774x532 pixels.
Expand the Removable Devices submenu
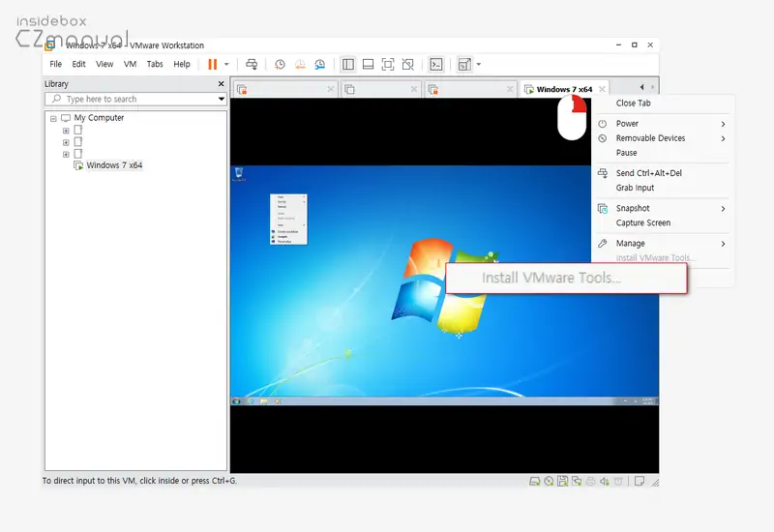coord(662,138)
